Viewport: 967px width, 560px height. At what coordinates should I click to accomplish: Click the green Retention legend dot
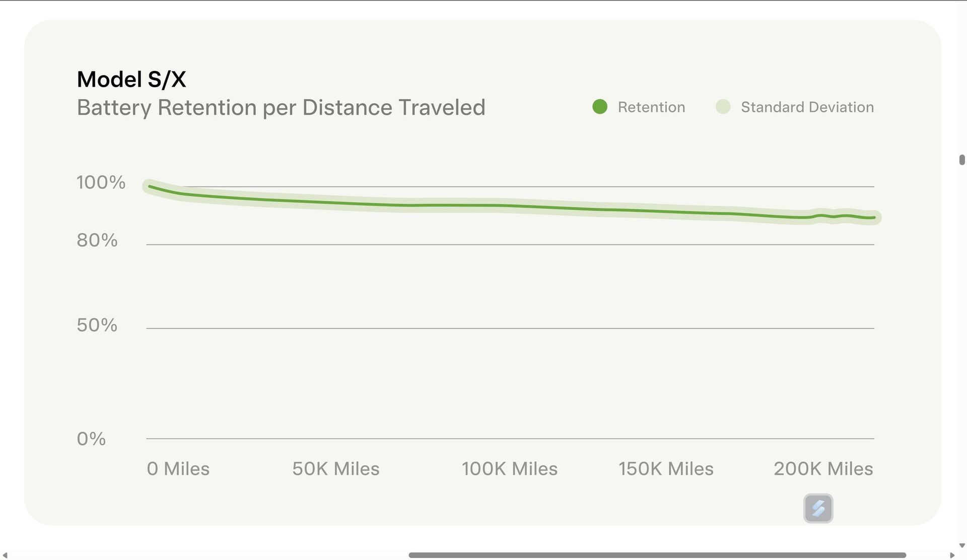[x=600, y=107]
